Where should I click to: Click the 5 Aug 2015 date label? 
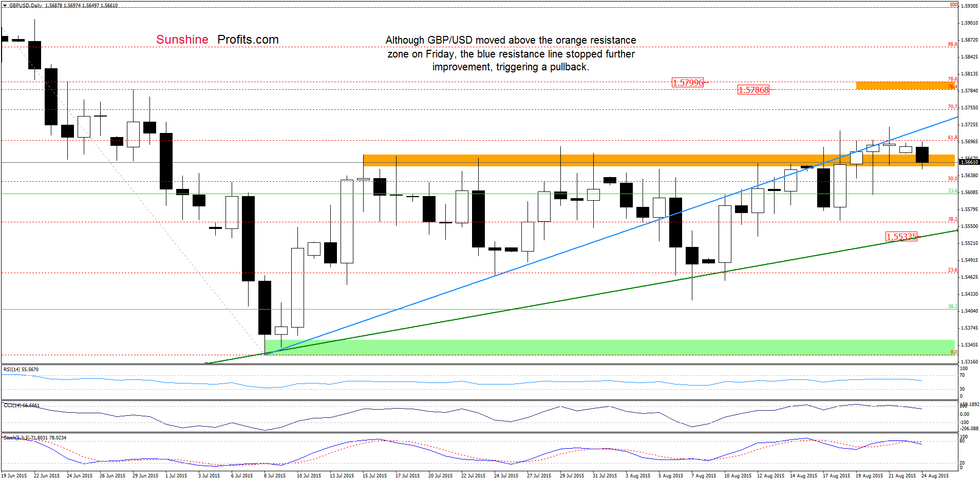click(x=671, y=476)
